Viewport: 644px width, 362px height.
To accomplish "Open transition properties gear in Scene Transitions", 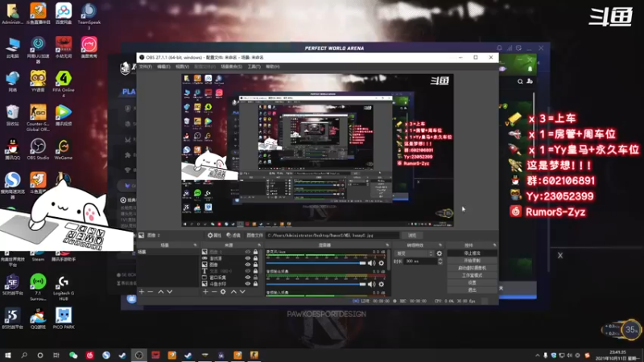I will point(440,253).
